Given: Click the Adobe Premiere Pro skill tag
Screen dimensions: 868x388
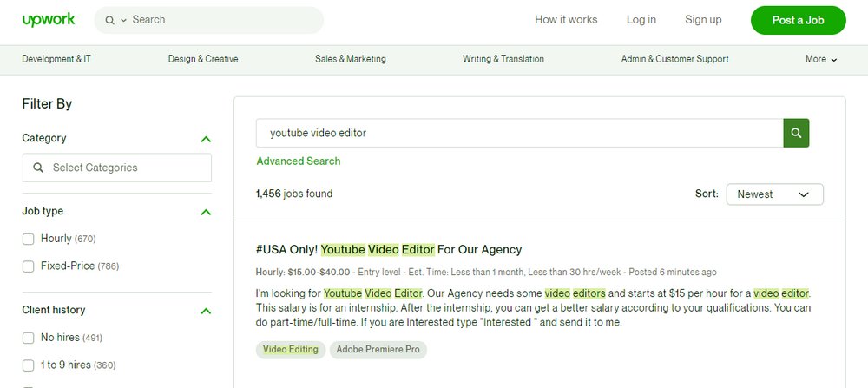Looking at the screenshot, I should coord(378,350).
